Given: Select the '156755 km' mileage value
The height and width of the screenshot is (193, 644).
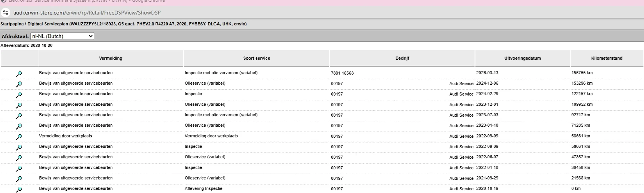Looking at the screenshot, I should click(x=582, y=73).
